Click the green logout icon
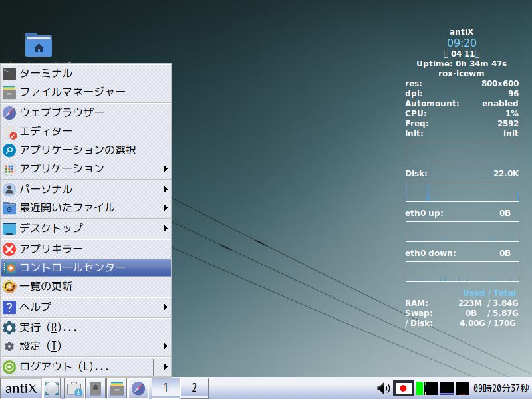532x399 pixels. click(9, 367)
